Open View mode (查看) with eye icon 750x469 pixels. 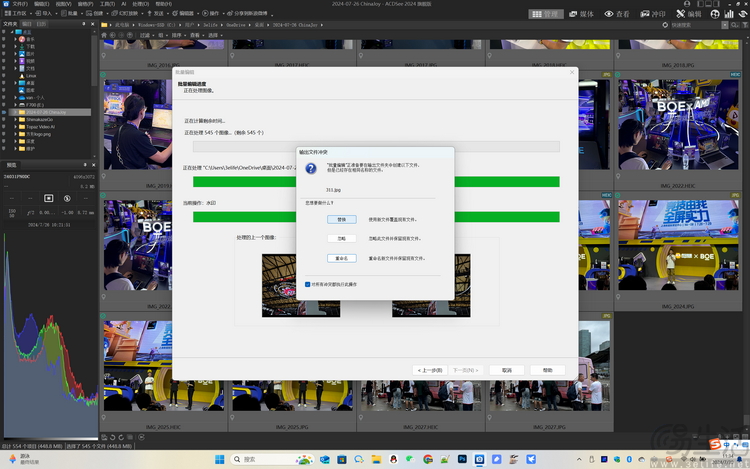coord(617,14)
